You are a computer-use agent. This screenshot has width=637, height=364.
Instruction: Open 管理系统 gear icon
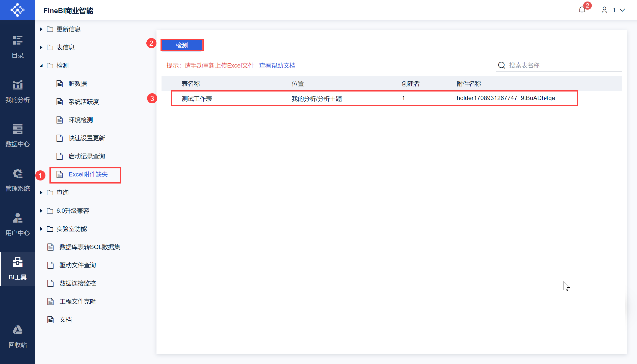17,180
